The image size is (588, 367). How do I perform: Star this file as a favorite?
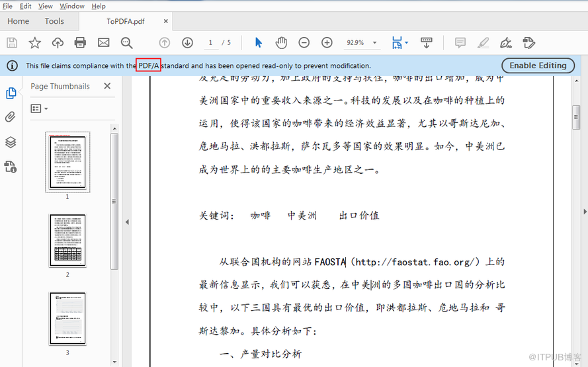pos(34,43)
